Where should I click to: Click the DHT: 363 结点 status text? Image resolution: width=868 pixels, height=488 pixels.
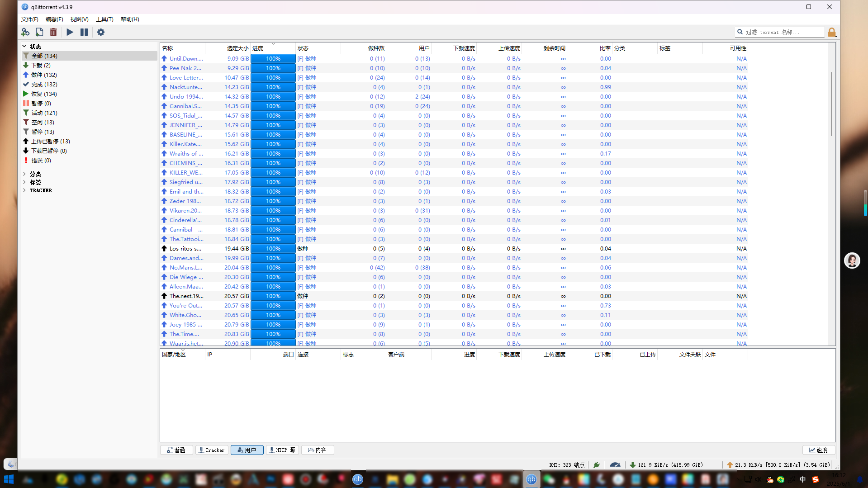point(567,464)
